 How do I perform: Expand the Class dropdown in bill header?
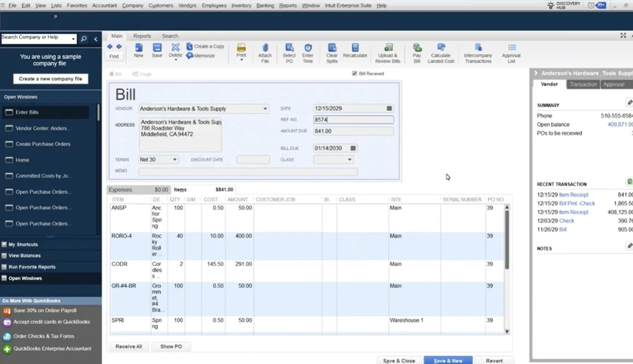coord(349,160)
